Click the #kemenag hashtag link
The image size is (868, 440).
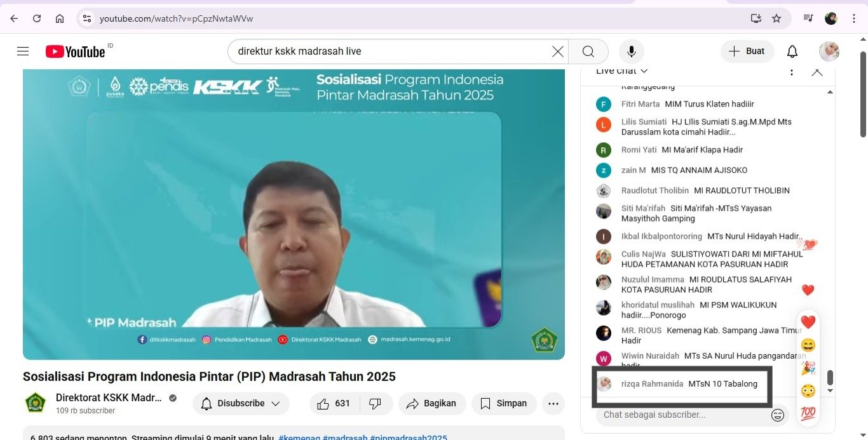pos(300,437)
